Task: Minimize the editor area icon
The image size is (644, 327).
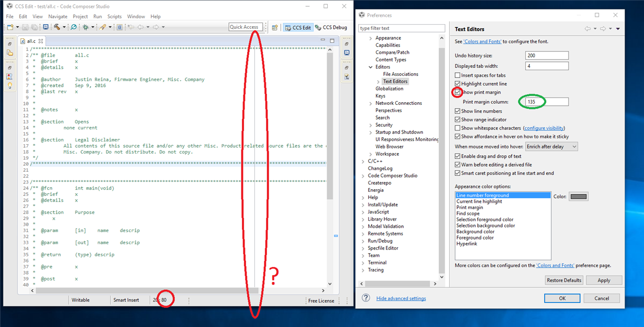Action: pyautogui.click(x=324, y=40)
